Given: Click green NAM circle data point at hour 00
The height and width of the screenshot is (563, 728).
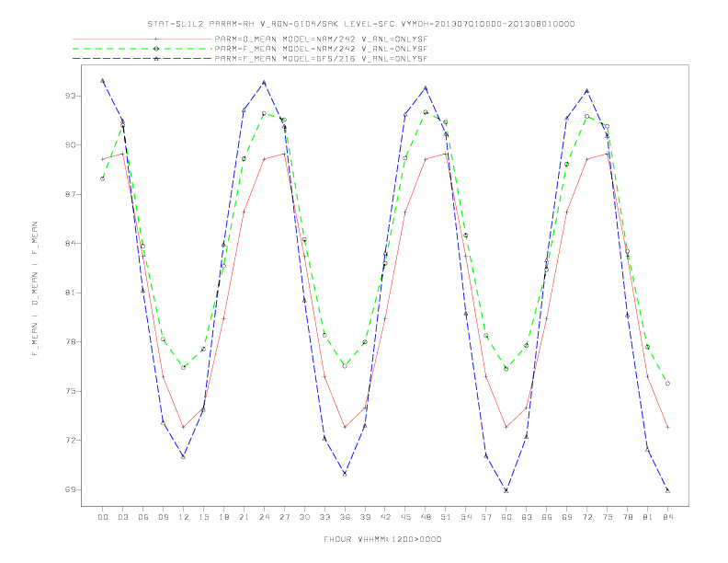Looking at the screenshot, I should pyautogui.click(x=103, y=178).
